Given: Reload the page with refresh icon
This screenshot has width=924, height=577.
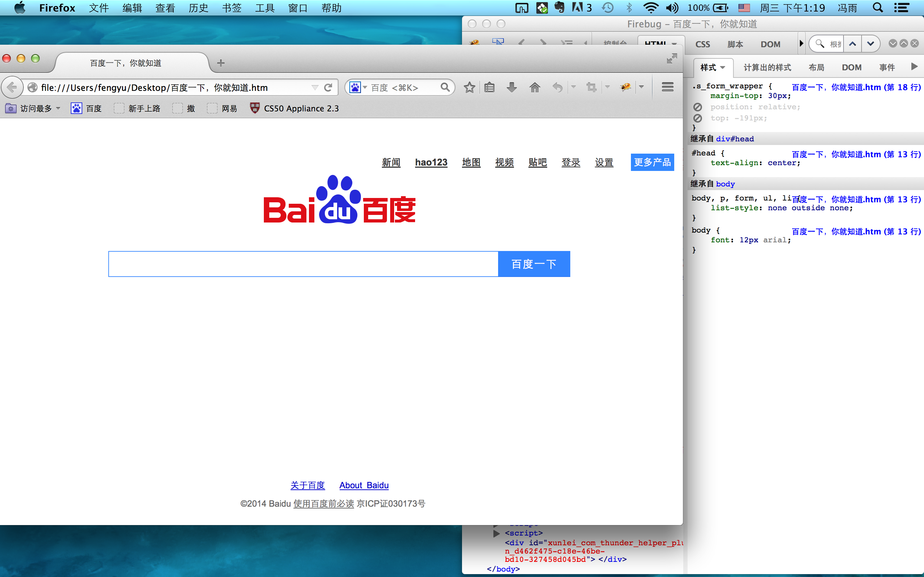Looking at the screenshot, I should tap(328, 87).
